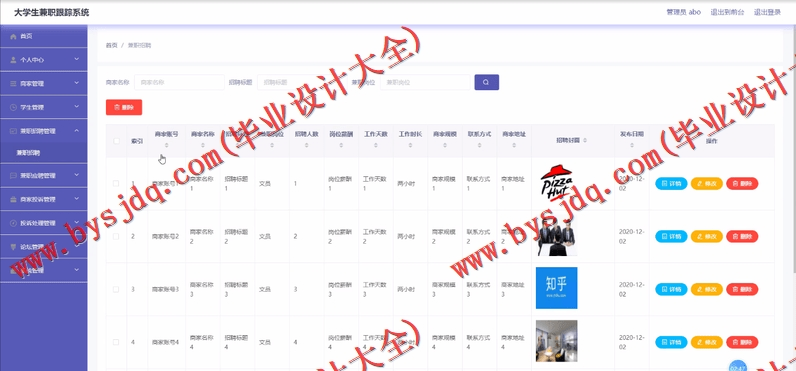
Task: Open the Pizza Hut cover image
Action: 556,183
